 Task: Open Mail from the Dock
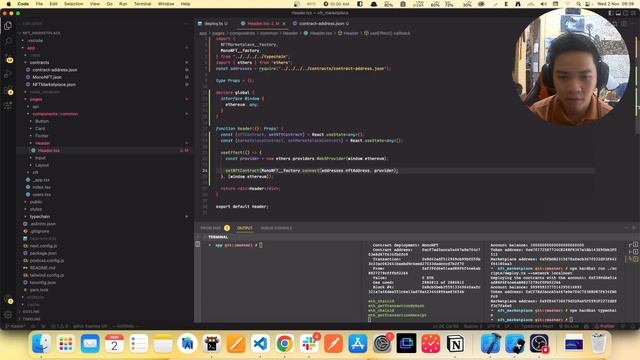tap(90, 344)
